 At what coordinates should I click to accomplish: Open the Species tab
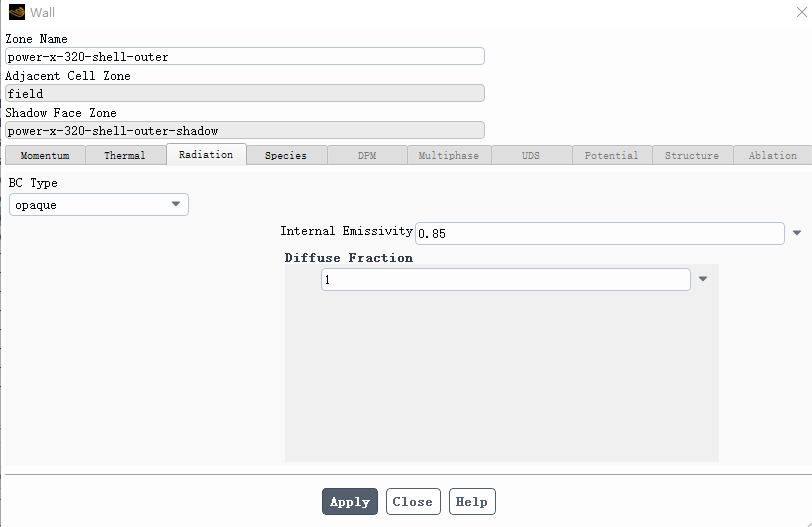[x=286, y=156]
